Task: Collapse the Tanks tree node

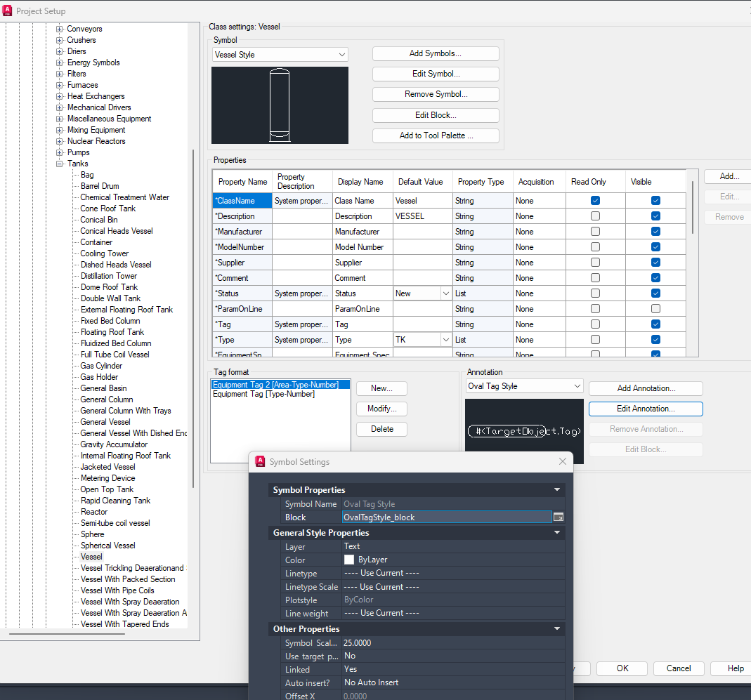Action: [60, 164]
